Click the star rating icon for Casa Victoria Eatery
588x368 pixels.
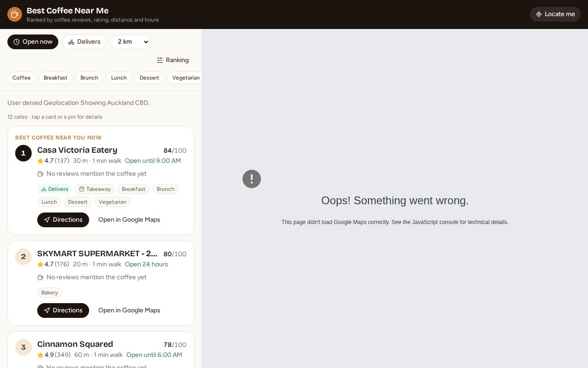click(x=40, y=161)
